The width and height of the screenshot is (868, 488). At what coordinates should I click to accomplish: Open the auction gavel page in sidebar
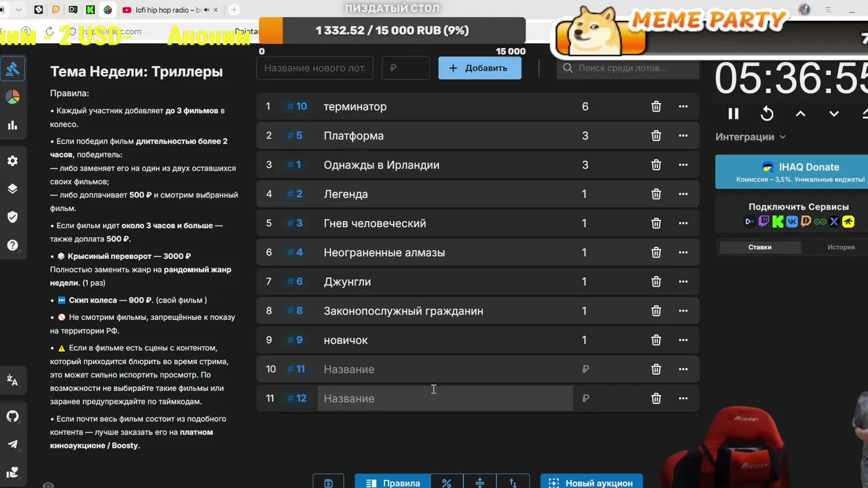[x=12, y=69]
